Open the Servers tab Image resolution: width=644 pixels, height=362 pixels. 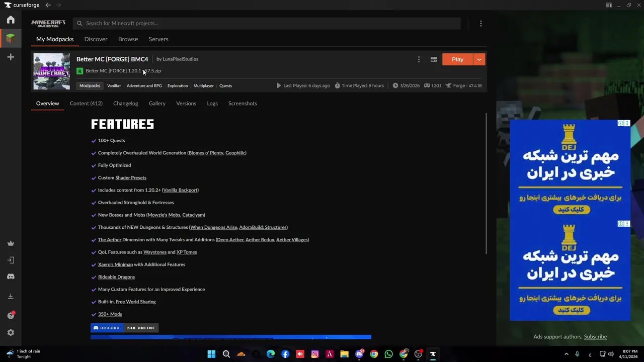(158, 39)
